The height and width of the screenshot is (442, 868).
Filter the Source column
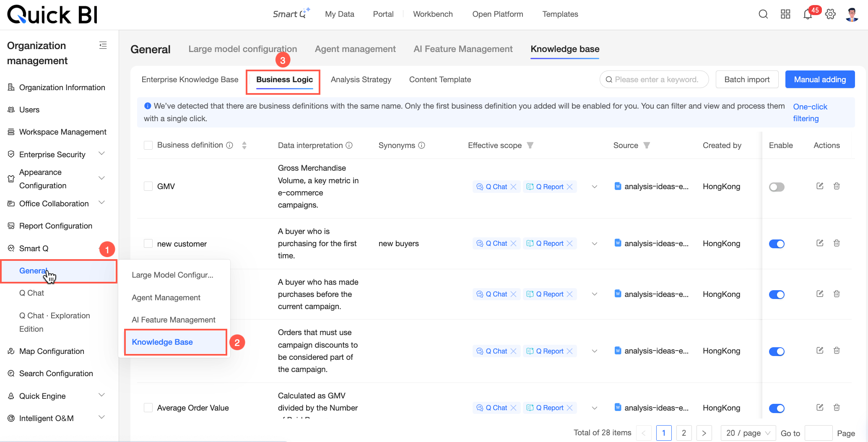(x=647, y=145)
